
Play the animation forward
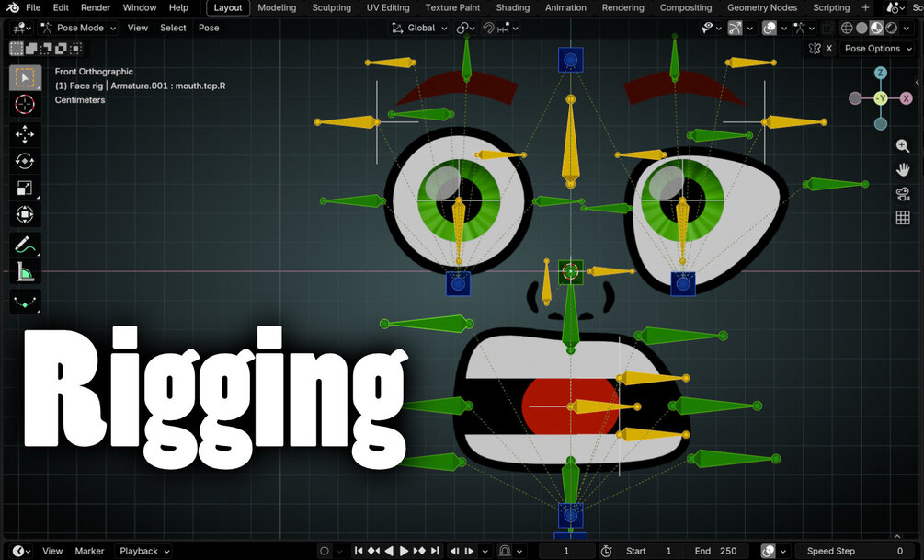[404, 551]
